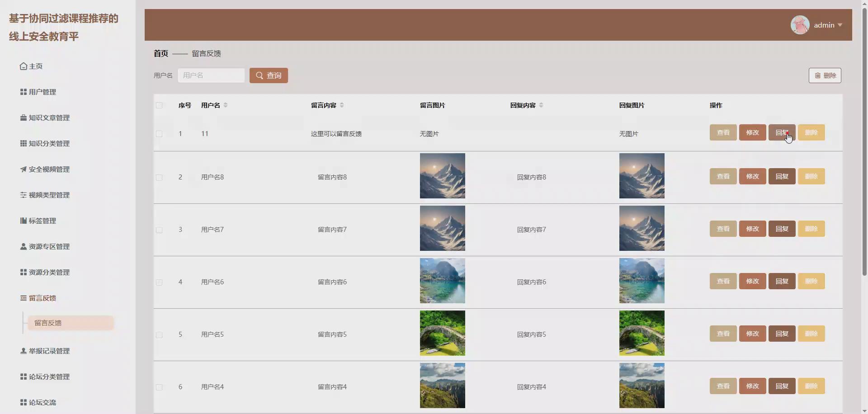Click the red 删除 batch delete button

(826, 75)
